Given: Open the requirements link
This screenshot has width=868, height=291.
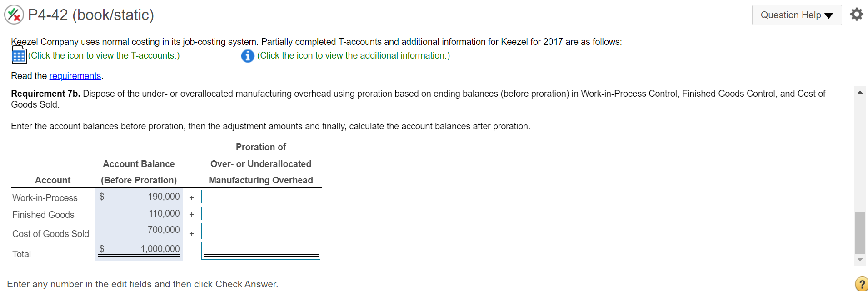Looking at the screenshot, I should click(75, 76).
